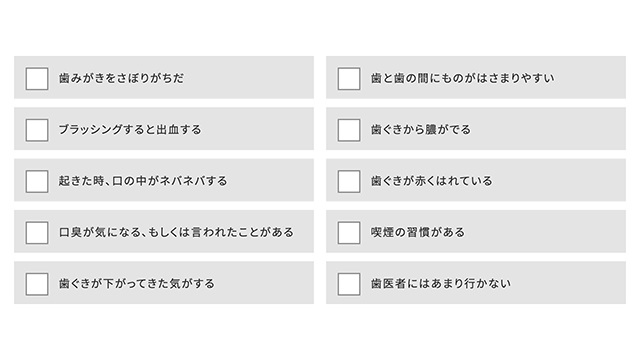The width and height of the screenshot is (640, 360).
Task: Tick the 歯ぐきが下がってきた気がする checkbox
Action: pyautogui.click(x=37, y=284)
